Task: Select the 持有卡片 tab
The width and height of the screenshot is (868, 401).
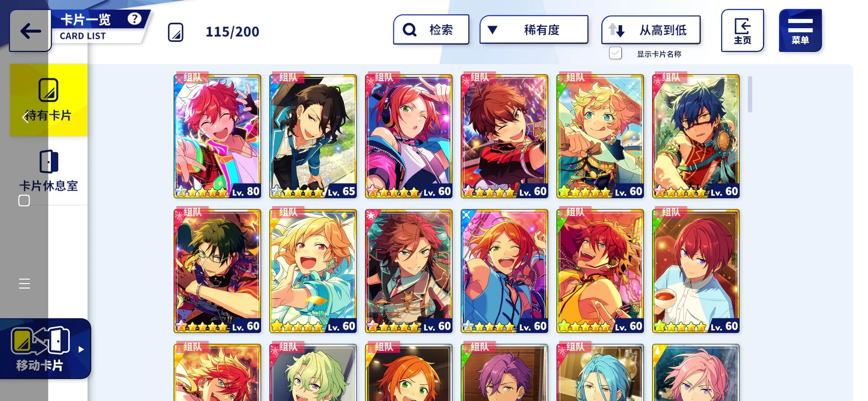Action: tap(49, 100)
